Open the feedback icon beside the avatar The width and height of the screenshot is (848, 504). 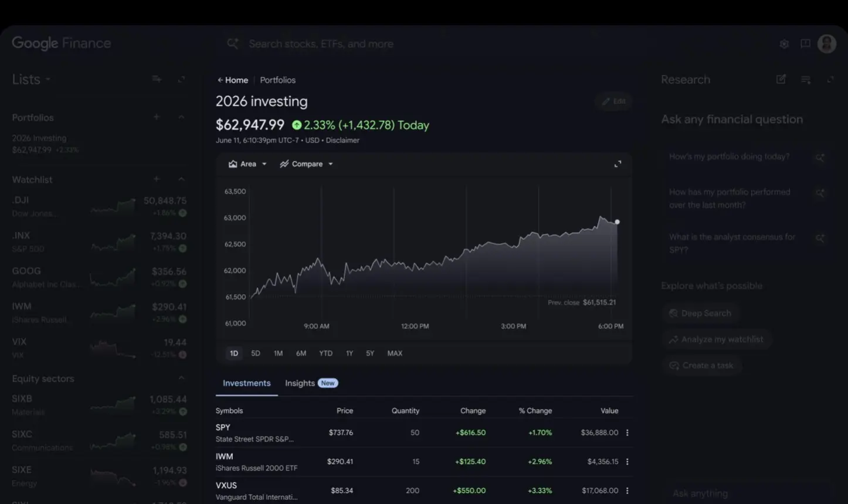[x=806, y=44]
